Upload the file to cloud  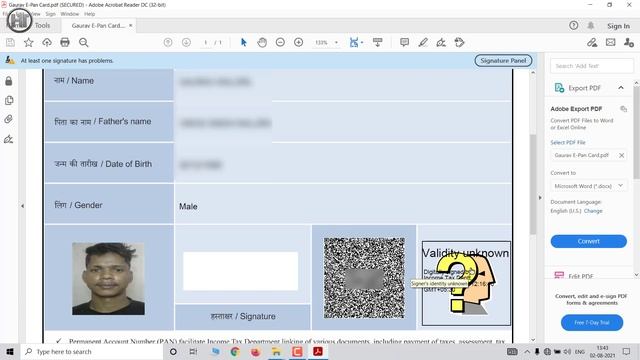pos(47,42)
